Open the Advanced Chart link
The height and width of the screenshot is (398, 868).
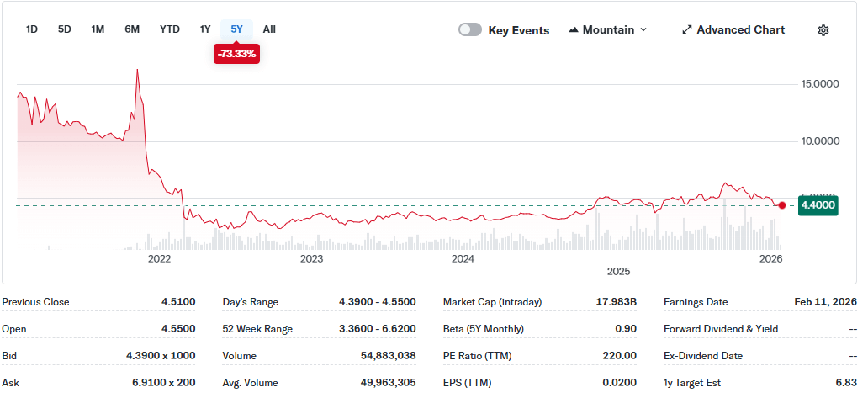pos(740,30)
